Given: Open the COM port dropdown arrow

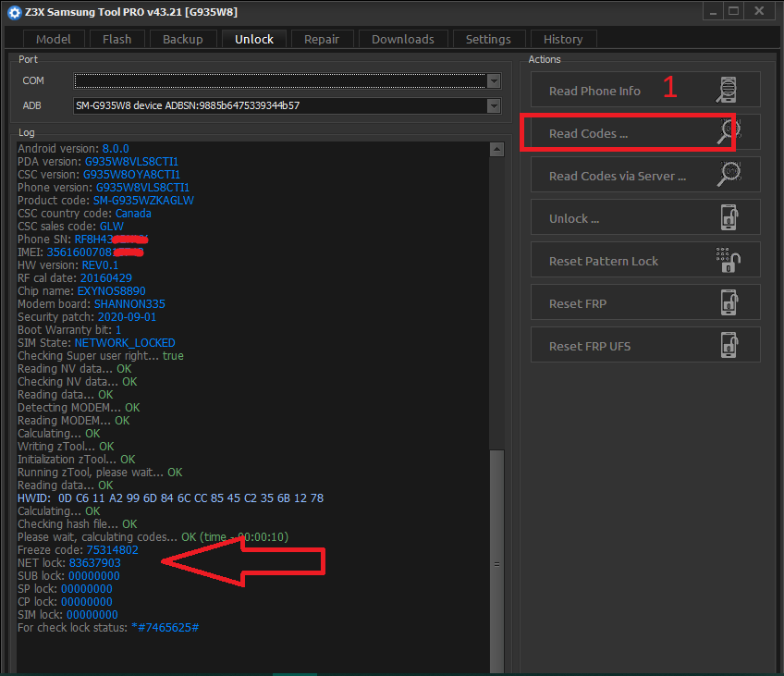Looking at the screenshot, I should (494, 81).
